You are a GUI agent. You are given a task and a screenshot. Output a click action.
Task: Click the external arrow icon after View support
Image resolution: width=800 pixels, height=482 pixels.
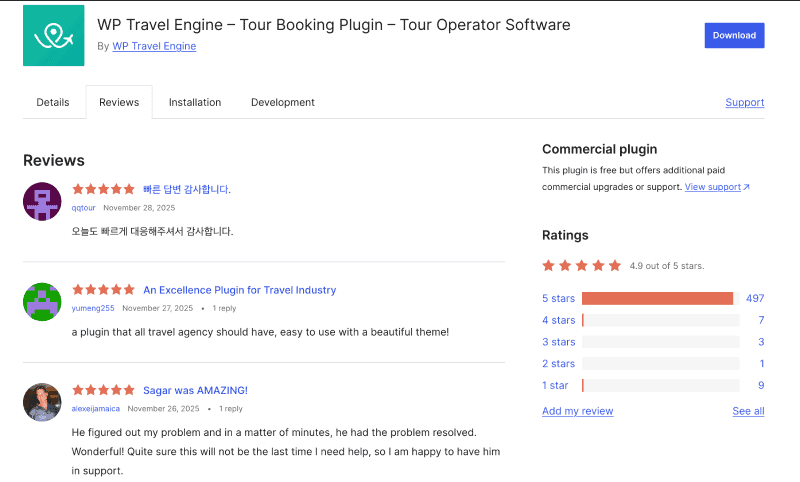coord(746,187)
